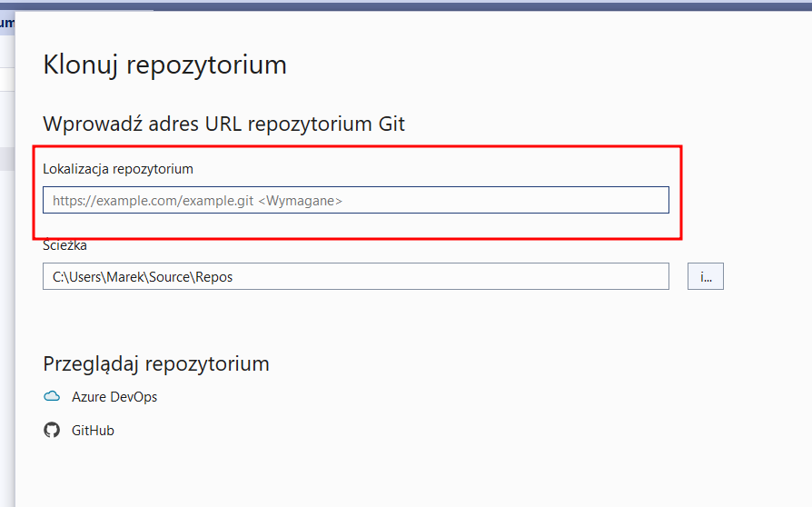
Task: Select the highlighted row behind the dialog
Action: tap(6, 159)
